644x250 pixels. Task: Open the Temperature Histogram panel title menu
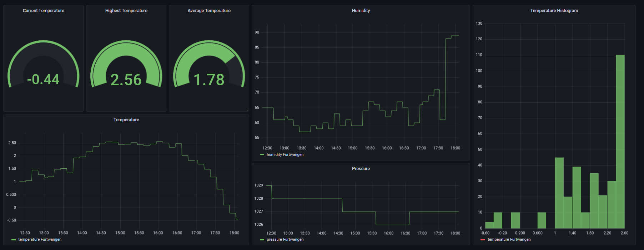[x=554, y=11]
